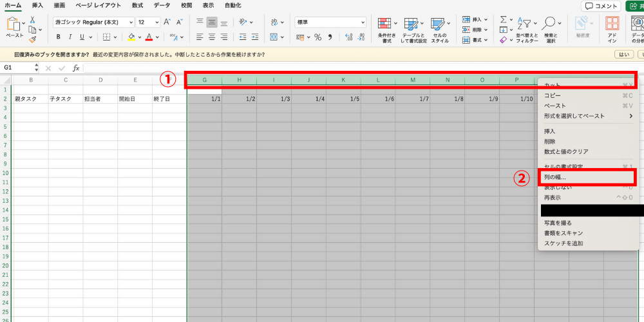Image resolution: width=644 pixels, height=322 pixels.
Task: Toggle underline formatting
Action: [x=82, y=37]
